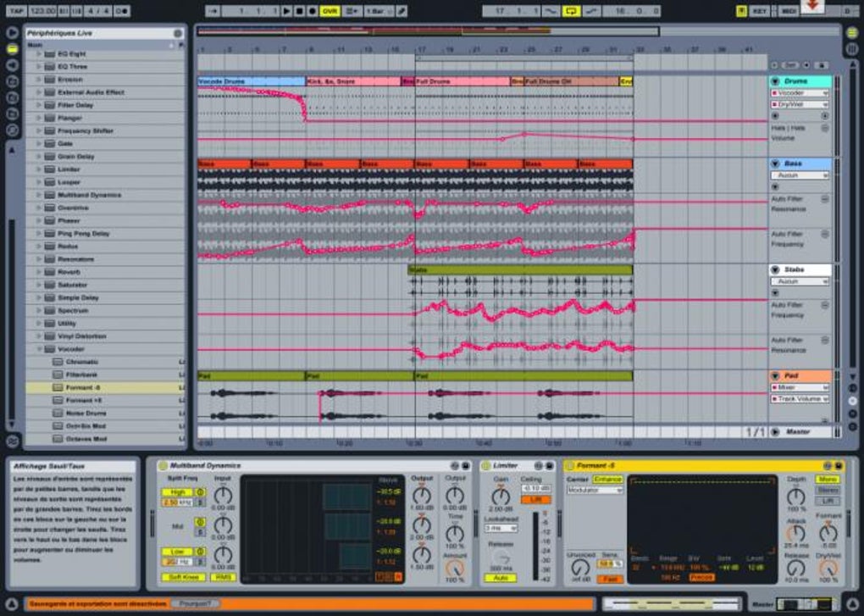Open the Limiter Lookahead dropdown
The image size is (864, 616).
coord(501,528)
